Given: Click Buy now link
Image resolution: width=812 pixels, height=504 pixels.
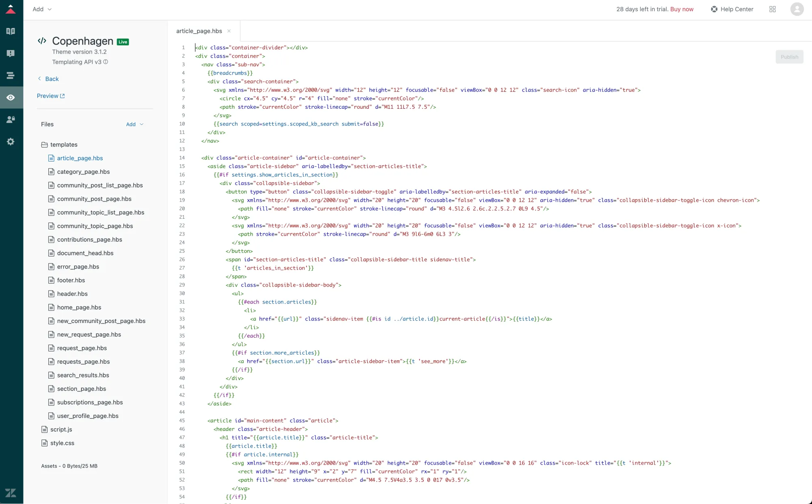Looking at the screenshot, I should coord(682,9).
